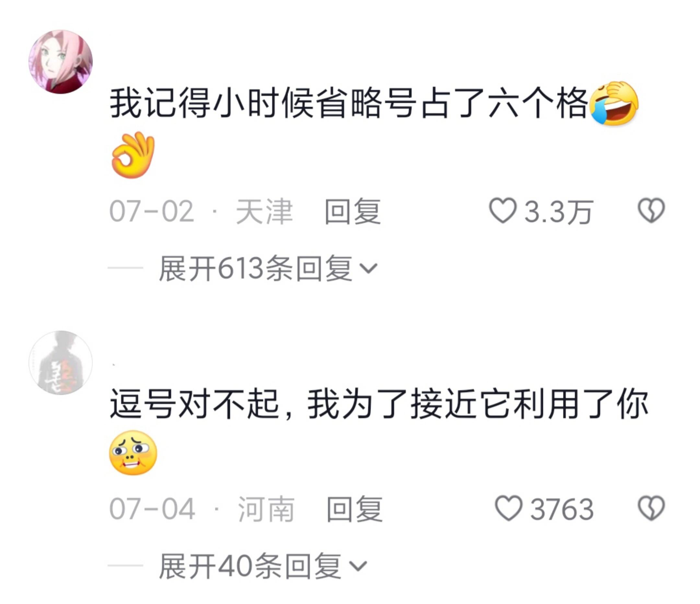Expand 展开613条回复
Viewport: 700px width, 604px height.
coord(268,268)
